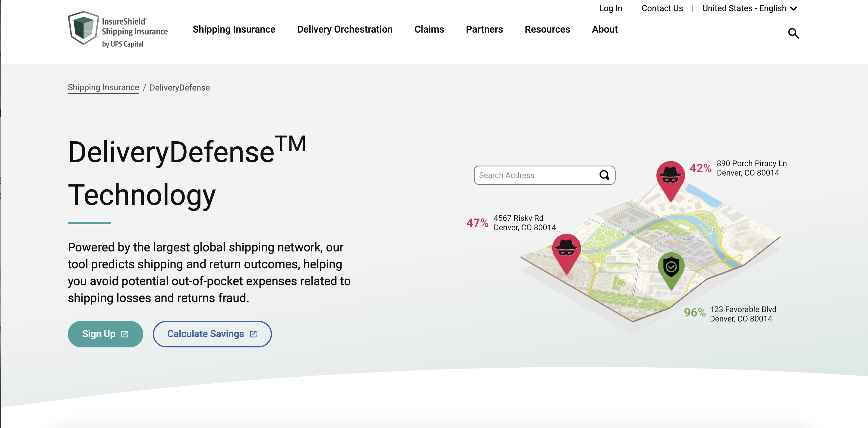Open the Partners menu item
The height and width of the screenshot is (428, 868).
click(484, 29)
